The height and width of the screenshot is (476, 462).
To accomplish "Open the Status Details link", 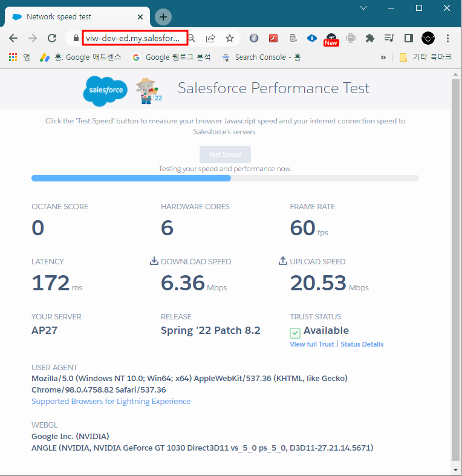I will pyautogui.click(x=362, y=344).
